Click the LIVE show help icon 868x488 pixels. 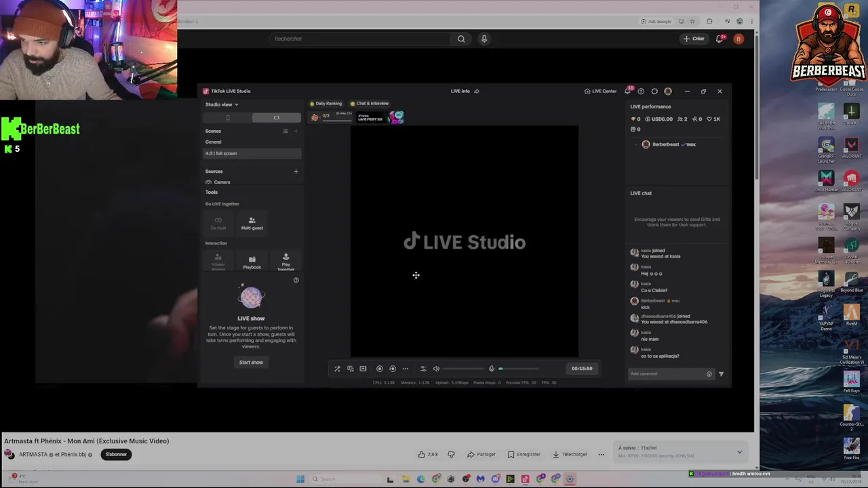(296, 280)
